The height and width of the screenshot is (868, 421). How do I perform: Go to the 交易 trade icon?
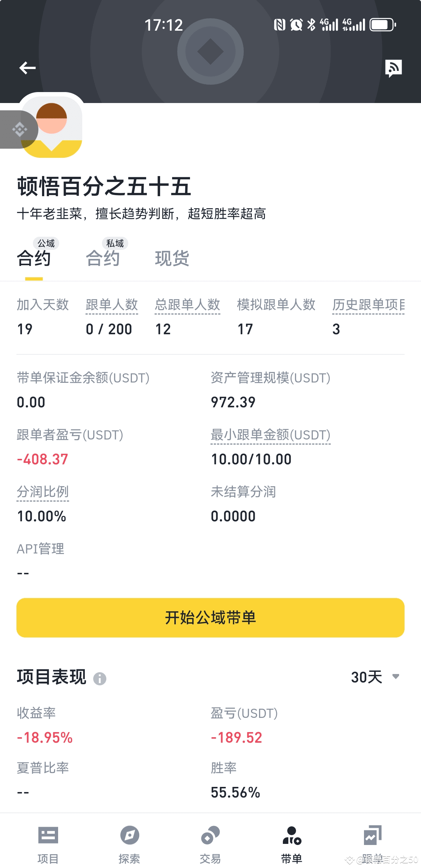point(210,836)
